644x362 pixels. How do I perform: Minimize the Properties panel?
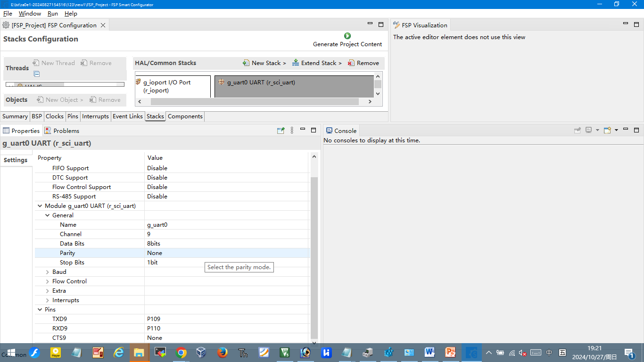coord(303,130)
